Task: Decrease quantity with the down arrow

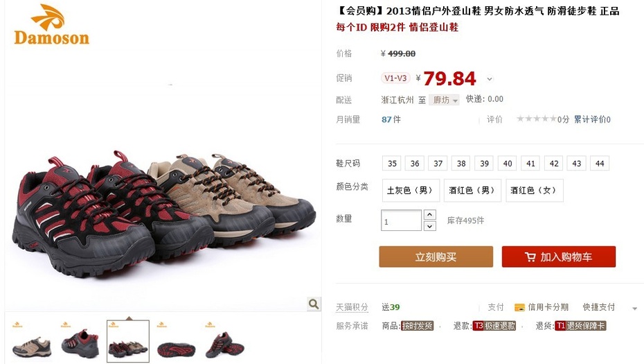Action: 429,226
